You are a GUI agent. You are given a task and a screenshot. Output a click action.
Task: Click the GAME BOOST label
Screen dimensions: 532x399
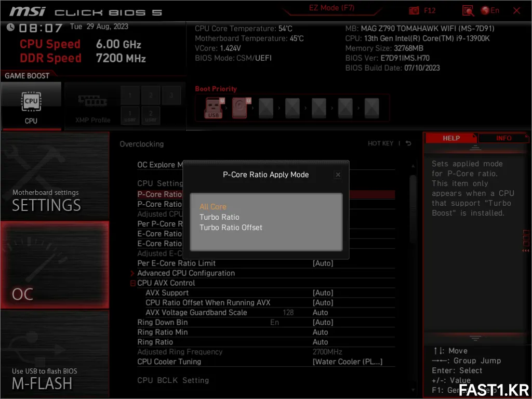[x=27, y=76]
